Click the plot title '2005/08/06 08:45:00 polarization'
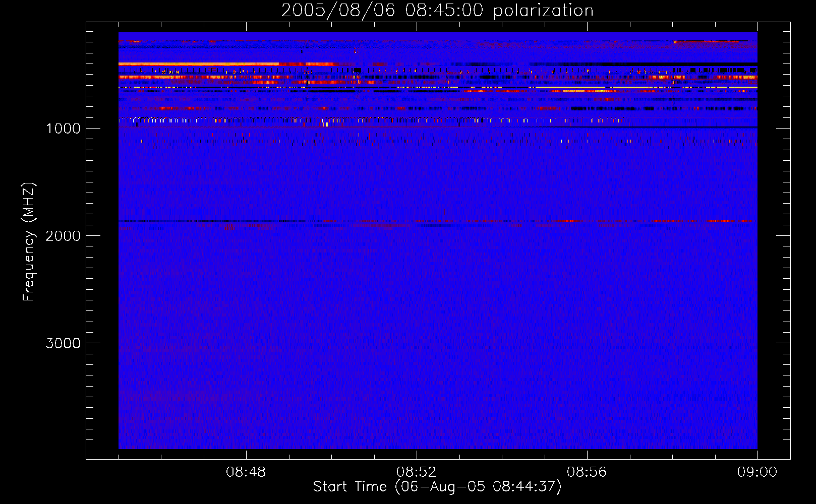Image resolution: width=816 pixels, height=504 pixels. click(x=437, y=10)
